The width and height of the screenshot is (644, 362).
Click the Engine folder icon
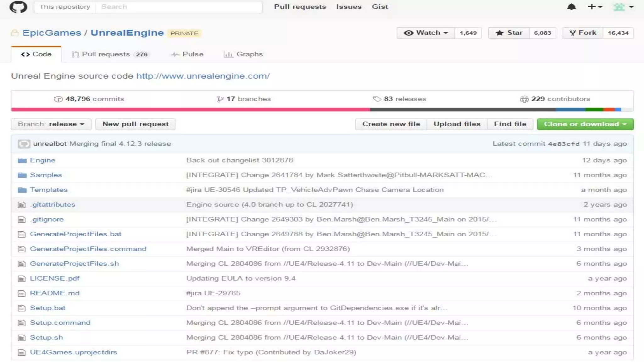22,161
